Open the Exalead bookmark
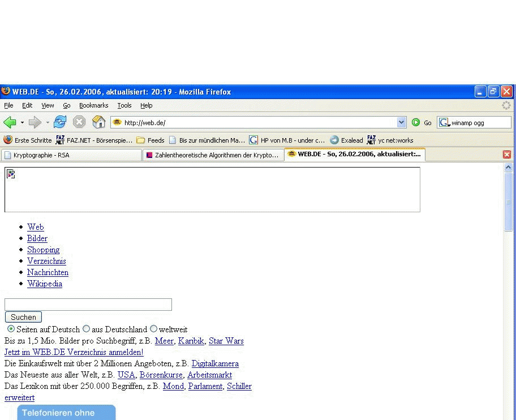 tap(346, 140)
